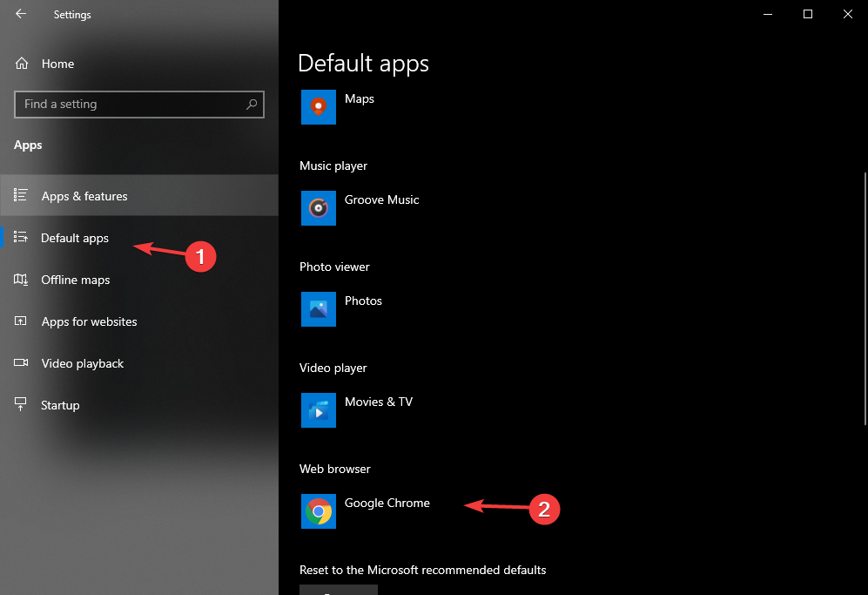Change Photo viewer default from Photos

[363, 301]
